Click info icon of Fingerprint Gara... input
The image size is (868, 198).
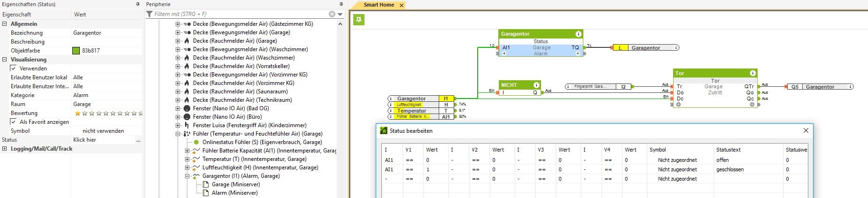(x=568, y=87)
